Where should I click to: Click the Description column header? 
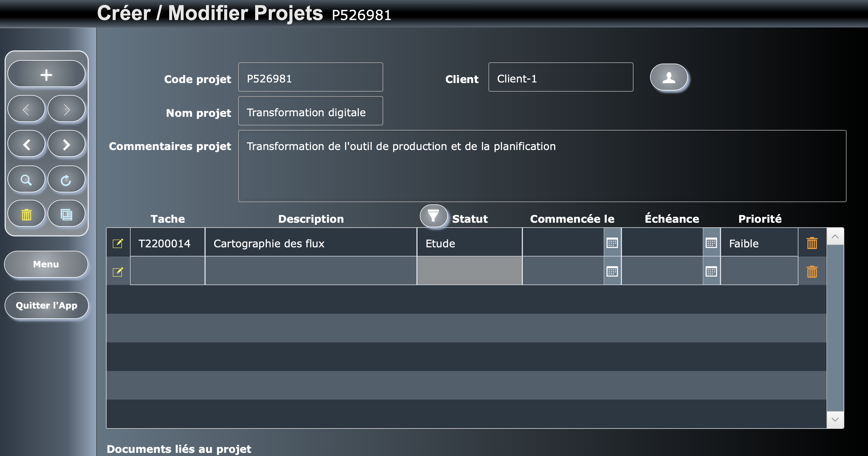coord(311,219)
